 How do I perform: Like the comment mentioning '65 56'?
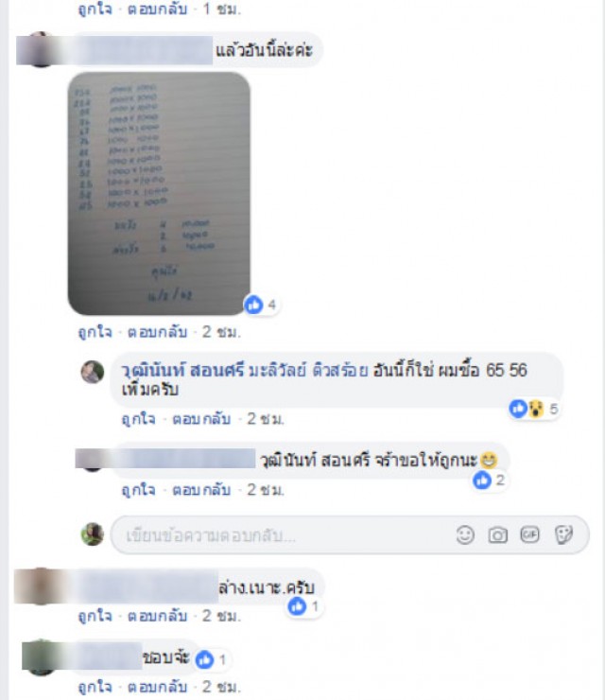[x=139, y=419]
